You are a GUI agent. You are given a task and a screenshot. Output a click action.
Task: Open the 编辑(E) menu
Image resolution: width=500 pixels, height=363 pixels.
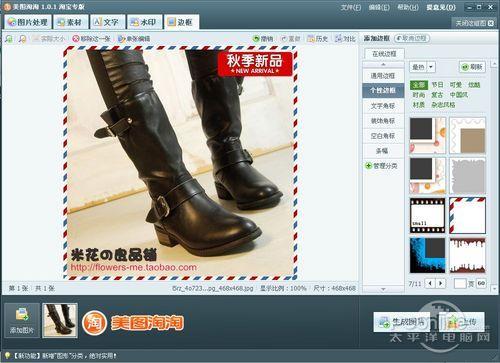379,7
